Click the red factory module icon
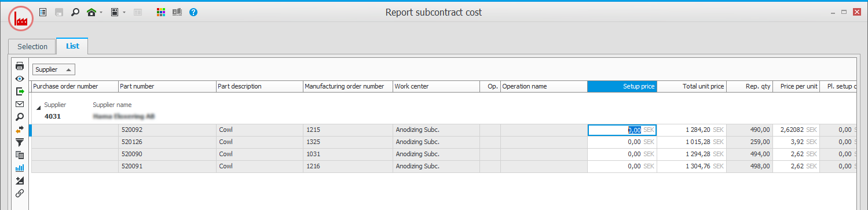868x210 pixels. point(21,19)
